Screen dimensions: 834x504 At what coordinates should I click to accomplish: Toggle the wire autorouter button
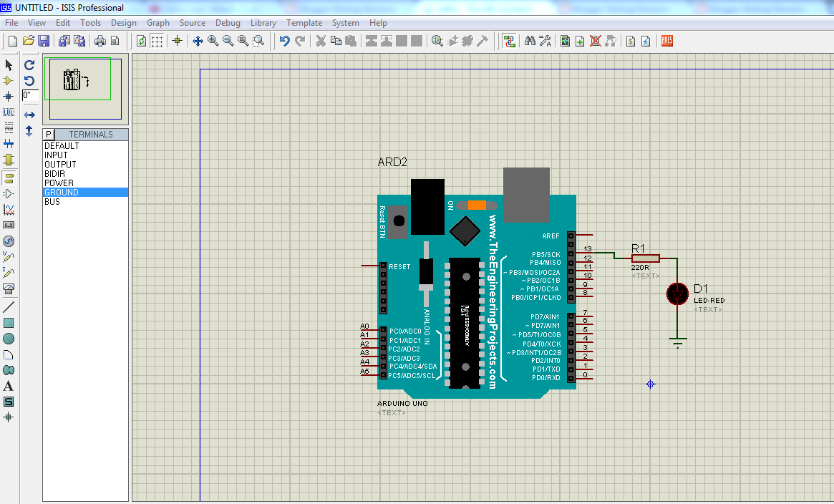pyautogui.click(x=509, y=41)
